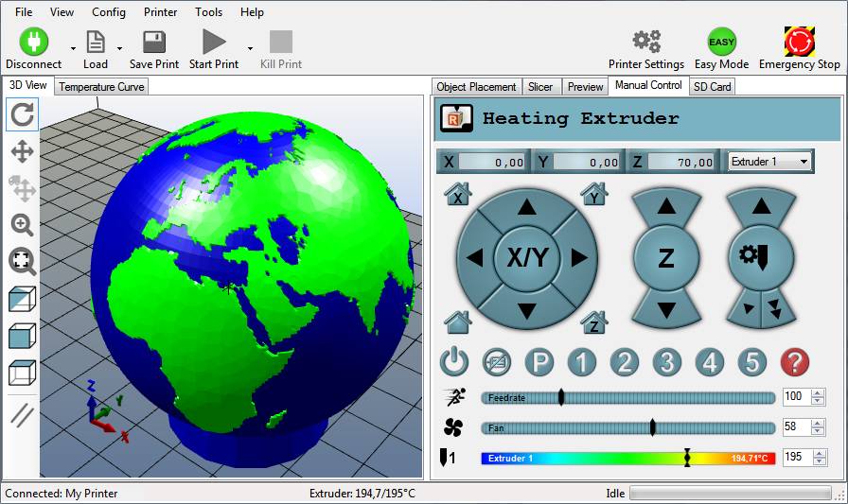The width and height of the screenshot is (848, 504).
Task: Expand the Start Print dropdown arrow
Action: [250, 48]
